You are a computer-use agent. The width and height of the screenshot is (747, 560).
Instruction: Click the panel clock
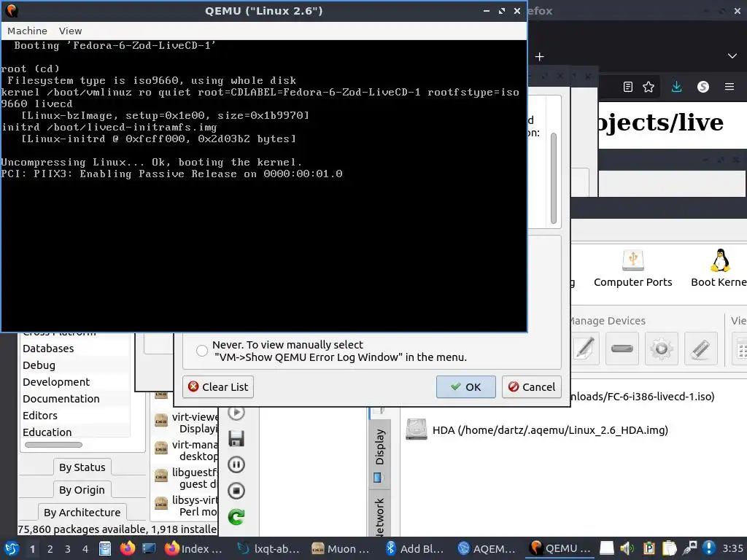point(733,549)
